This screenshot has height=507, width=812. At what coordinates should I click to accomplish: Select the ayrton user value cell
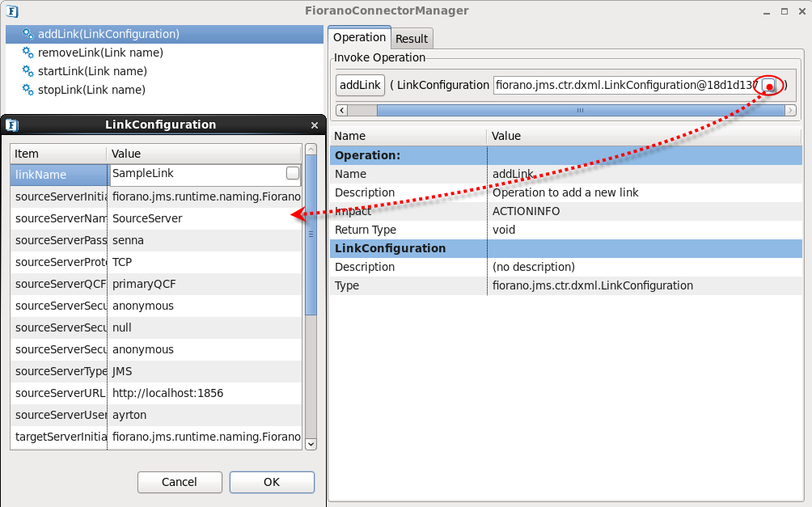(205, 415)
